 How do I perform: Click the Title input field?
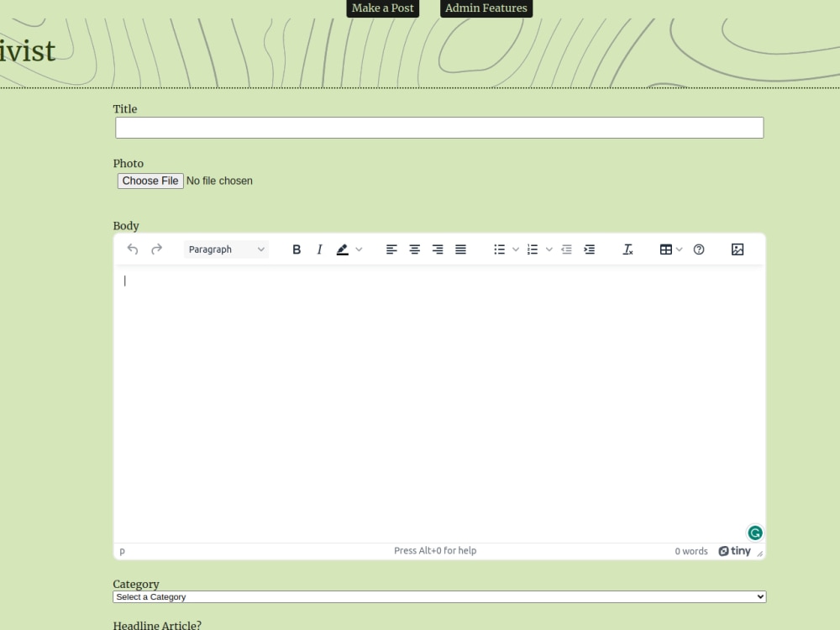[439, 128]
